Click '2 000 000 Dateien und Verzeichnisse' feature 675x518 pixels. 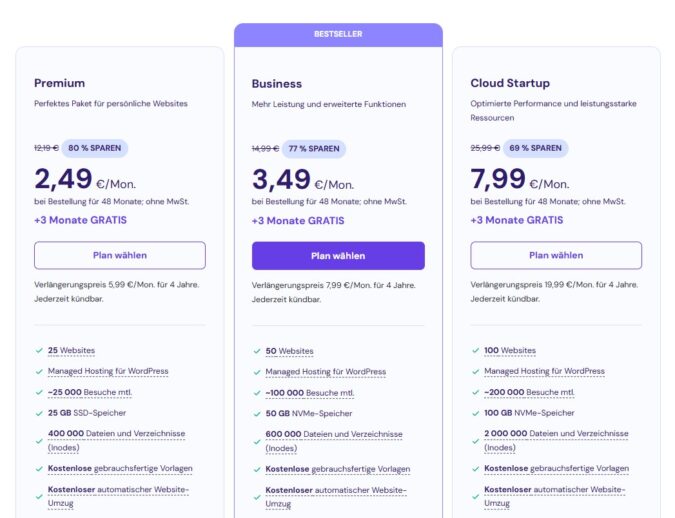click(x=556, y=434)
